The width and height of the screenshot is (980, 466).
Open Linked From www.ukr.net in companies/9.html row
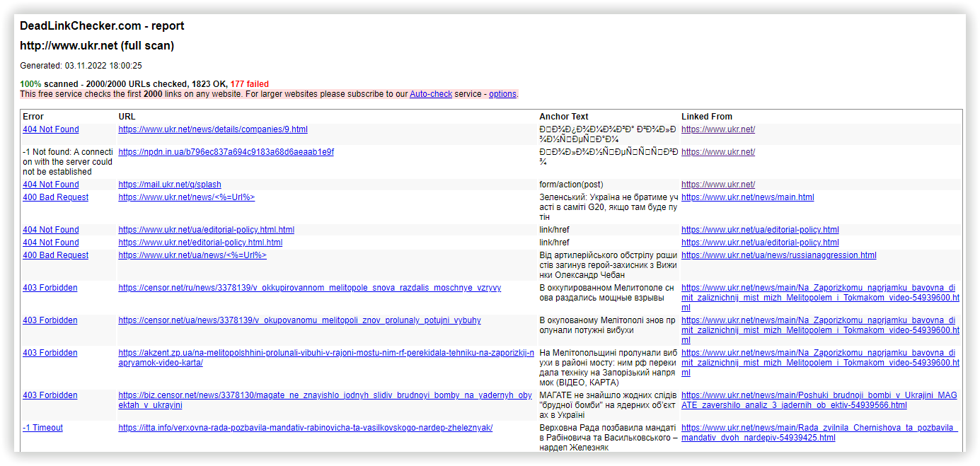coord(718,129)
